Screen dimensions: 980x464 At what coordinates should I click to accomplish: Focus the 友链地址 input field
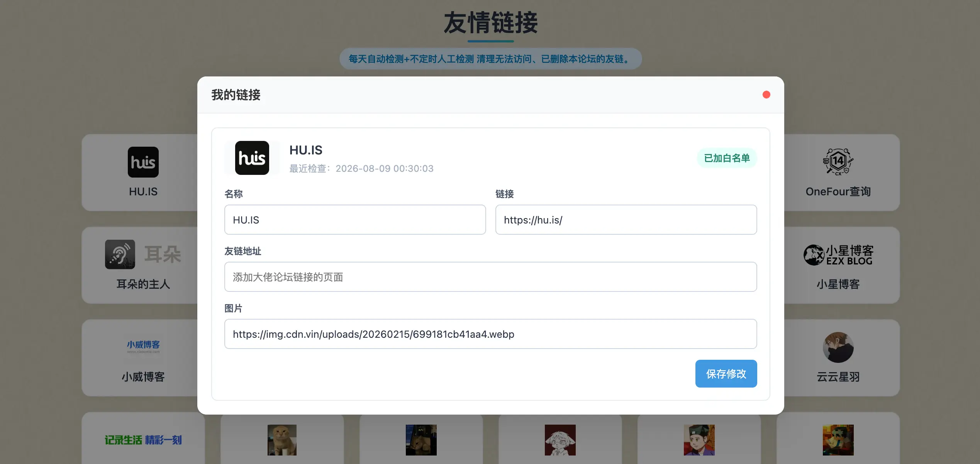[x=490, y=277]
